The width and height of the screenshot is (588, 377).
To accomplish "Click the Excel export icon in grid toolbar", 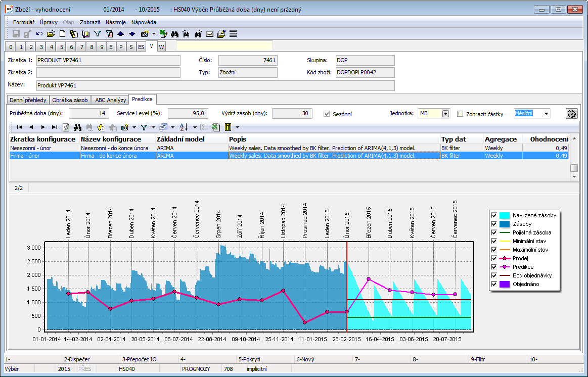I will 216,127.
